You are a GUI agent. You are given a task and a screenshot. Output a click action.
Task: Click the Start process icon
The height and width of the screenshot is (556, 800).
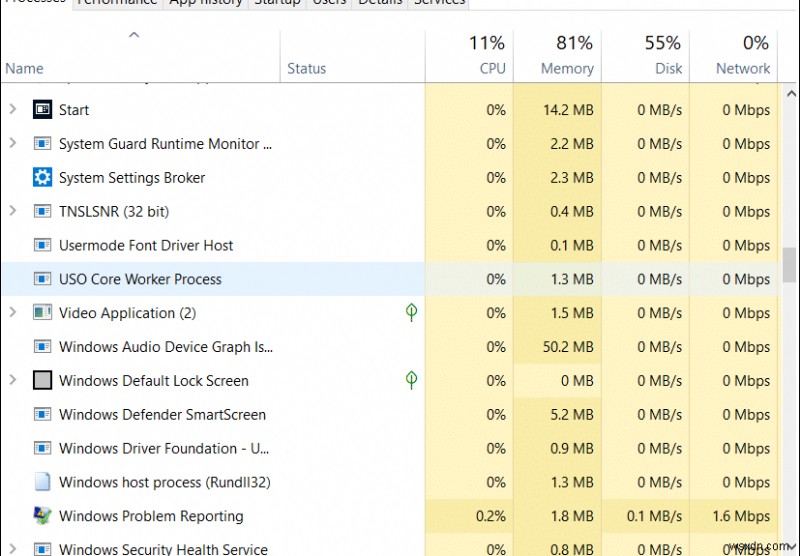click(42, 109)
